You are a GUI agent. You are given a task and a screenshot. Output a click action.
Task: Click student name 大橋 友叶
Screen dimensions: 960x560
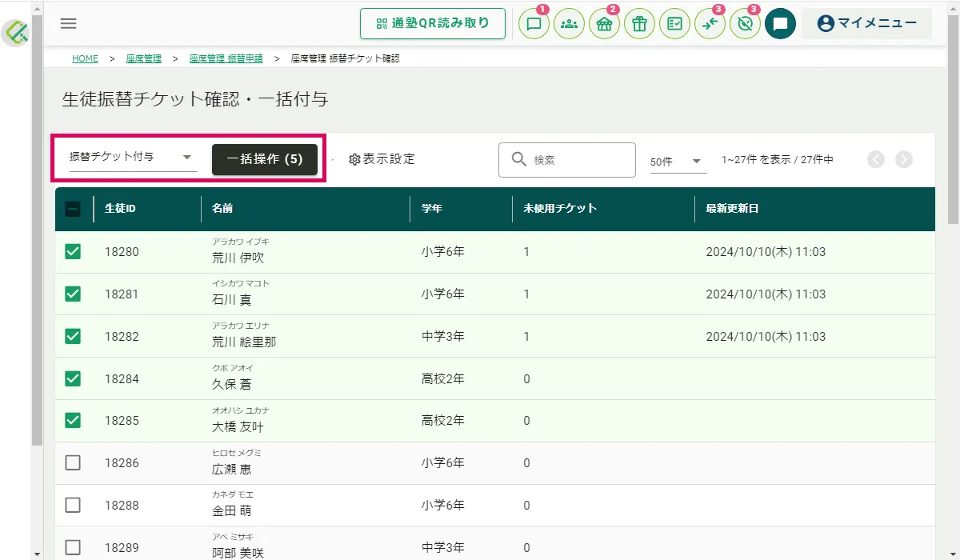click(238, 427)
